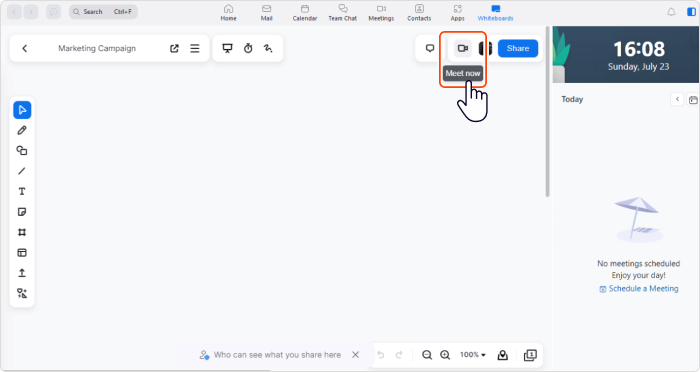Go to previous day in Today panel
This screenshot has height=372, width=700.
point(677,99)
